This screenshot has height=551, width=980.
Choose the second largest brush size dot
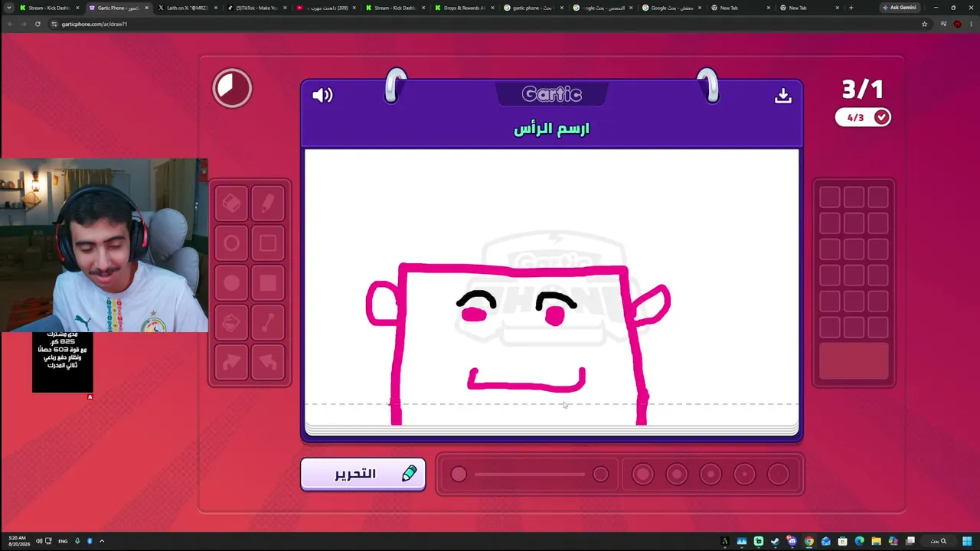pos(677,474)
